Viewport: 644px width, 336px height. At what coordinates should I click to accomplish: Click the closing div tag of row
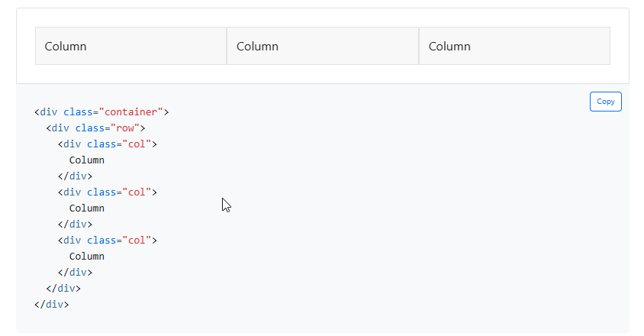click(63, 289)
